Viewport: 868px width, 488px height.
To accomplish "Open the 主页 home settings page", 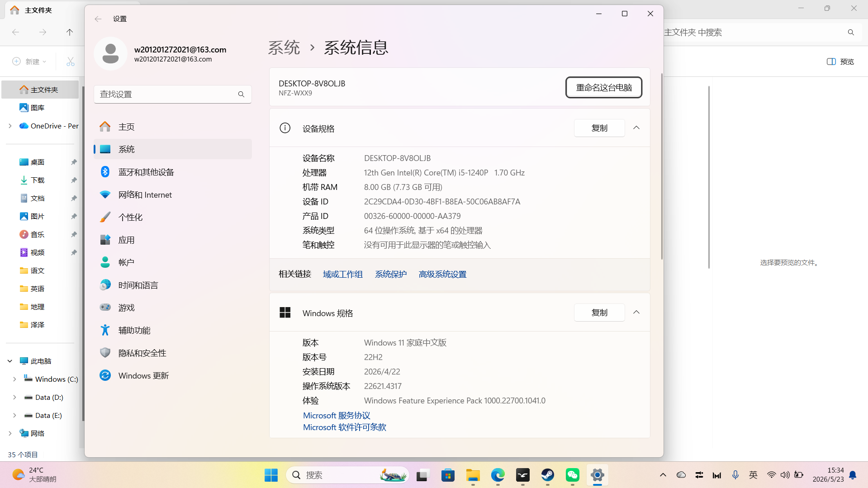I will point(172,127).
